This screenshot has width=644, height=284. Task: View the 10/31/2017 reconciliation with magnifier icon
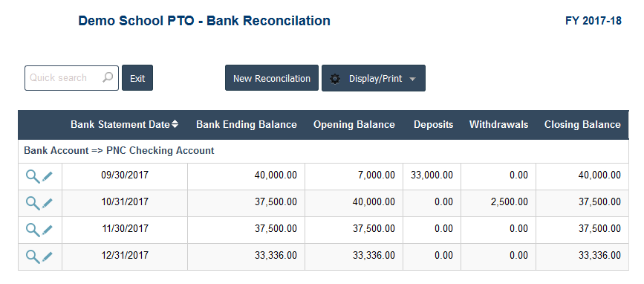tap(33, 203)
